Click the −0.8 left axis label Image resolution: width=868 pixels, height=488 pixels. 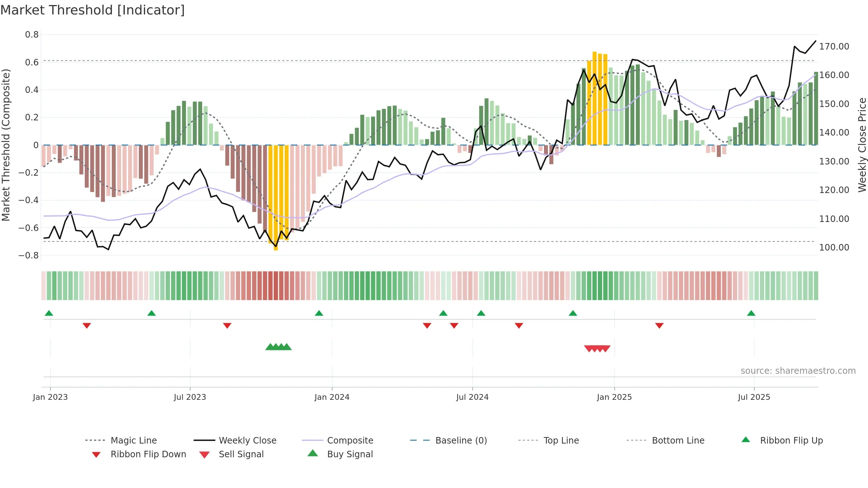click(x=28, y=255)
